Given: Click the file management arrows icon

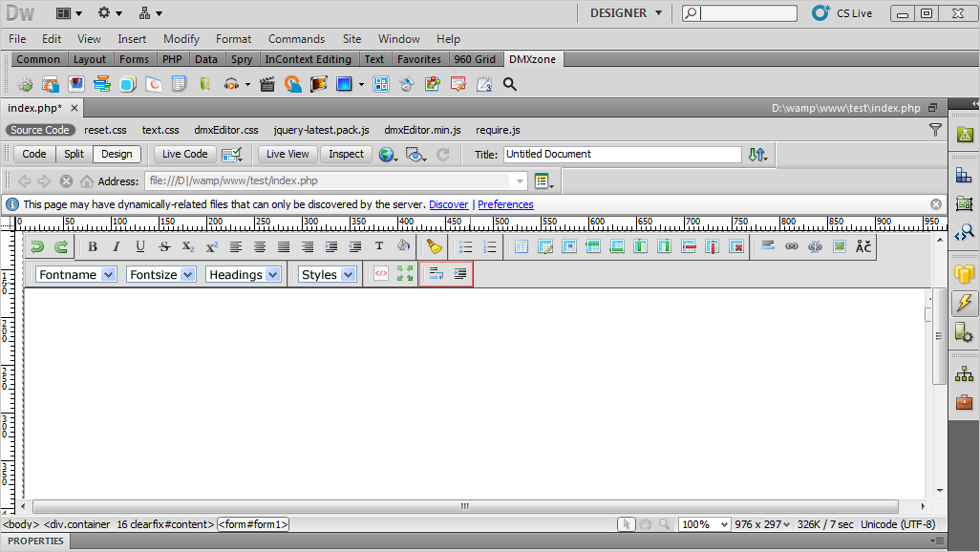Looking at the screenshot, I should [x=757, y=155].
